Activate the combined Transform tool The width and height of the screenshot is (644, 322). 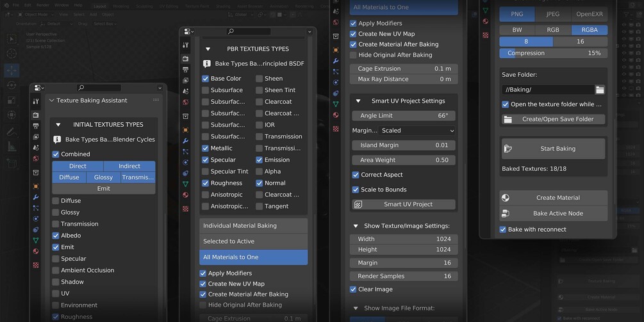(12, 115)
